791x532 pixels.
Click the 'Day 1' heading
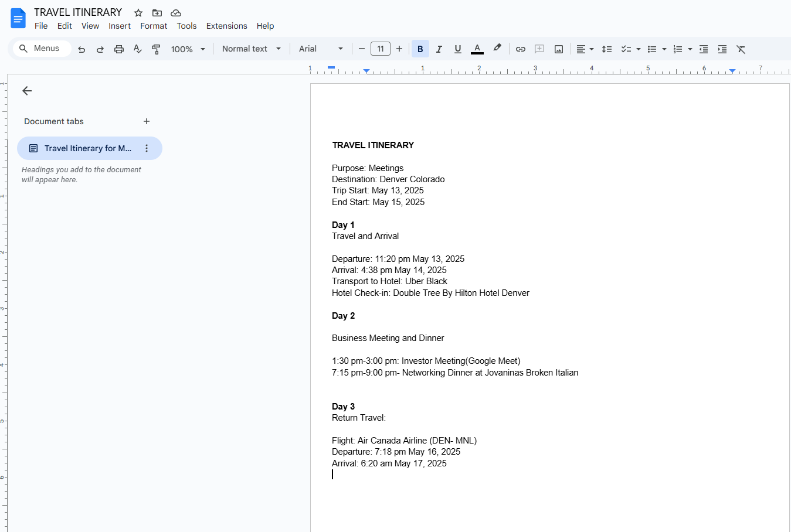tap(343, 225)
